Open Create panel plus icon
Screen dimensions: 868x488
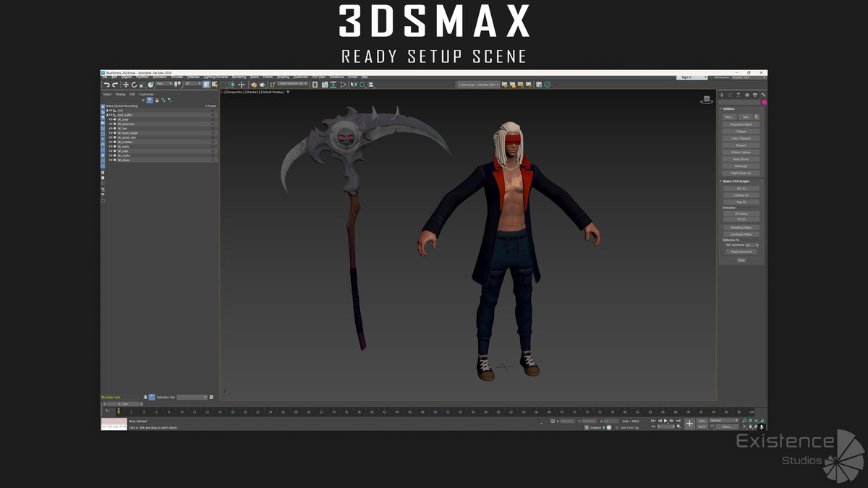(x=721, y=95)
